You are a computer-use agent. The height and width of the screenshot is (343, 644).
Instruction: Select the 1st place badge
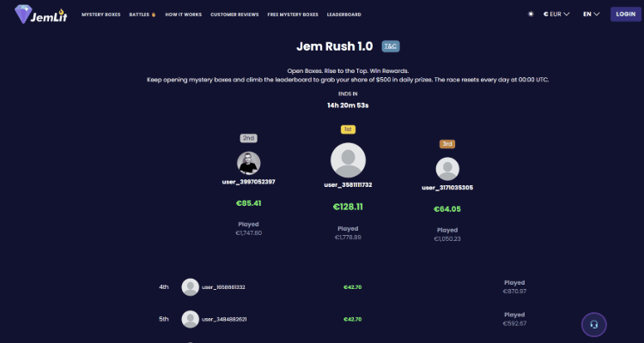point(349,129)
